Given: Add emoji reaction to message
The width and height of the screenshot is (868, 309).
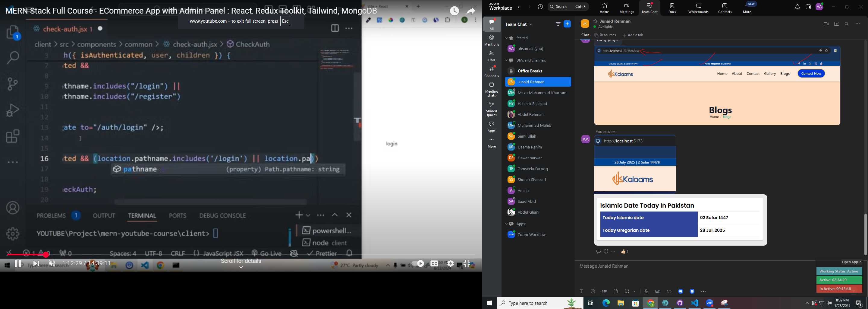Looking at the screenshot, I should tap(606, 252).
